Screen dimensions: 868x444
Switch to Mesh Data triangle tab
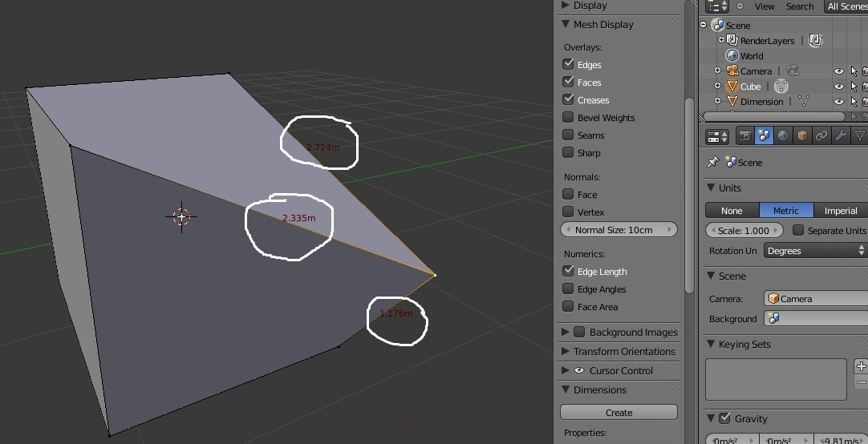(x=859, y=136)
